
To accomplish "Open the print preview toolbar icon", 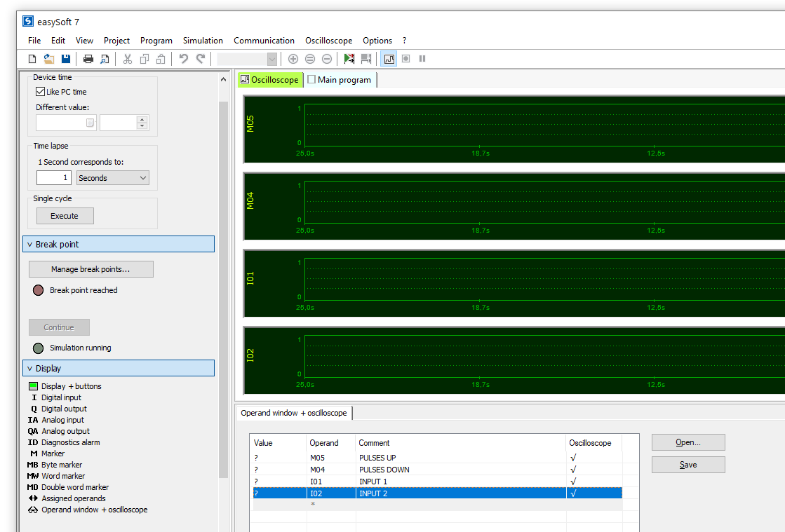I will [x=105, y=59].
